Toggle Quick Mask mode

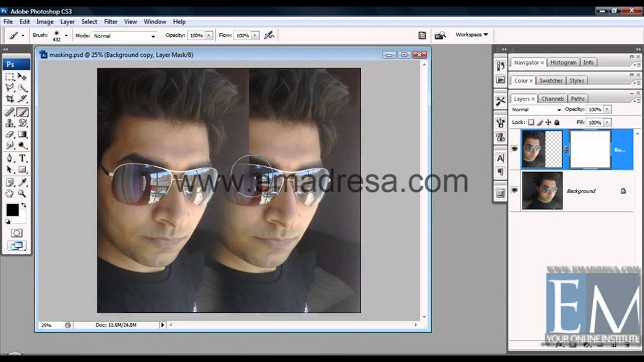coord(17,233)
